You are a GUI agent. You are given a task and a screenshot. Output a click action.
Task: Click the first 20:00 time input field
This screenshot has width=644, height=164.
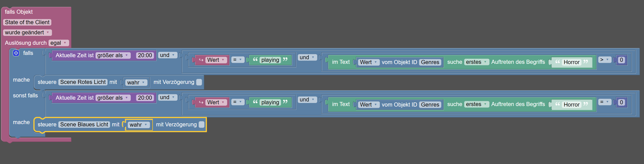[x=145, y=55]
